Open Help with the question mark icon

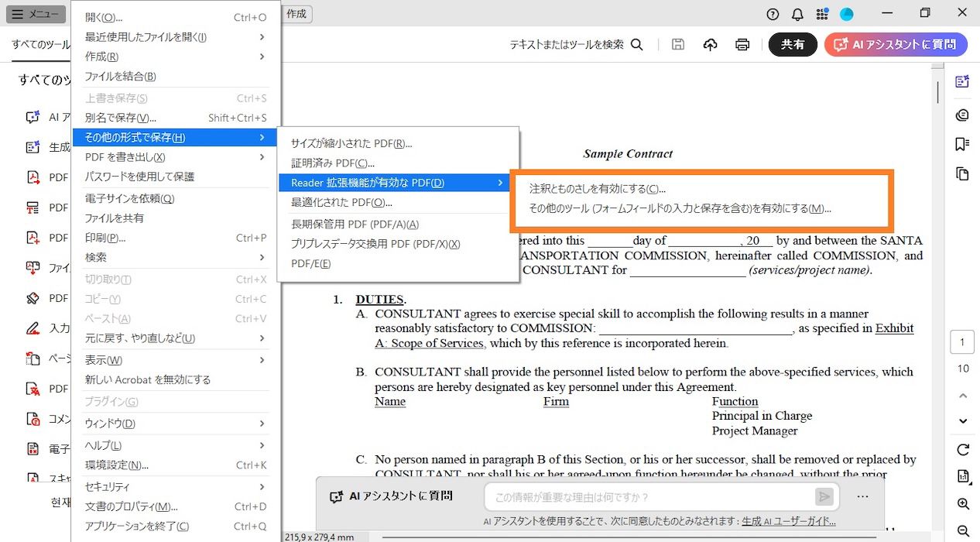click(x=772, y=13)
